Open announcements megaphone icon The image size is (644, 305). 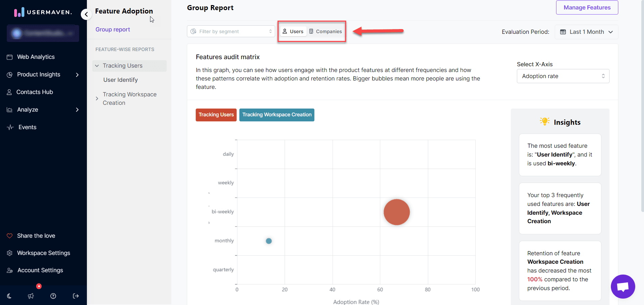coord(31,296)
